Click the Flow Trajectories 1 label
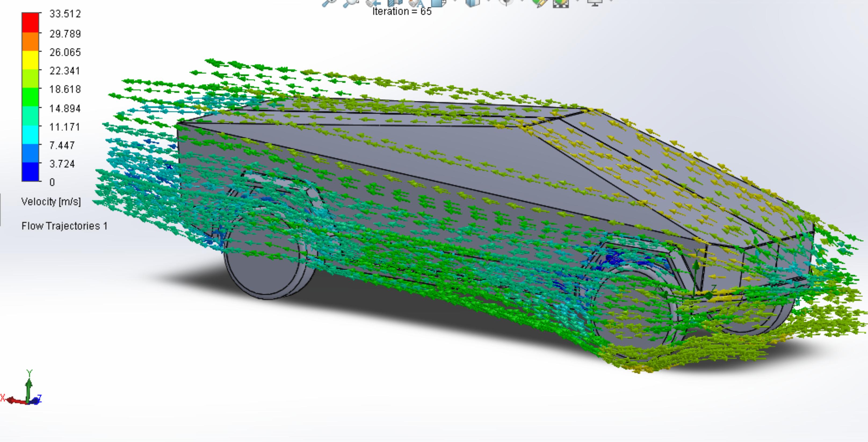Image resolution: width=868 pixels, height=442 pixels. [64, 226]
